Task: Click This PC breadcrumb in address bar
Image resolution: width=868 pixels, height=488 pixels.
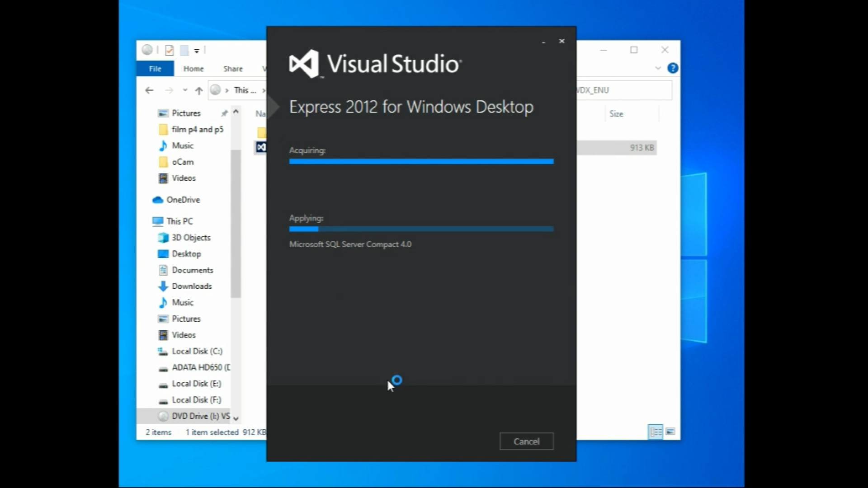Action: (x=245, y=90)
